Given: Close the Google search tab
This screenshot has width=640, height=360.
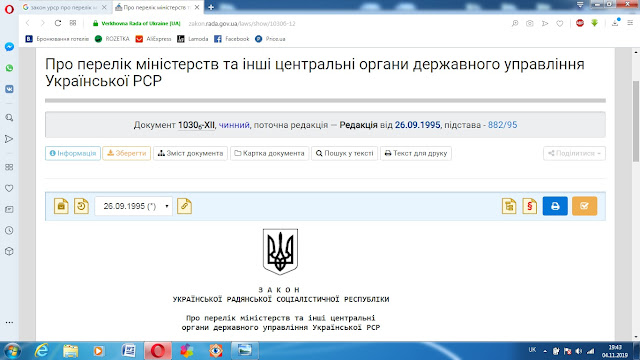Looking at the screenshot, I should tap(104, 7).
